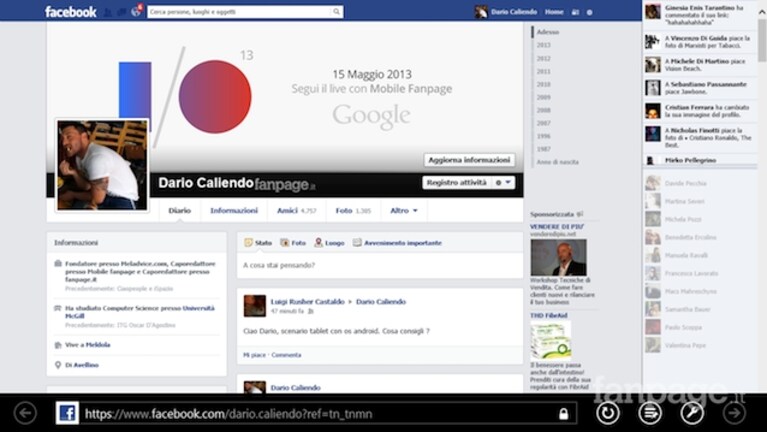Click the Facebook site icon beside the URL

pyautogui.click(x=67, y=413)
